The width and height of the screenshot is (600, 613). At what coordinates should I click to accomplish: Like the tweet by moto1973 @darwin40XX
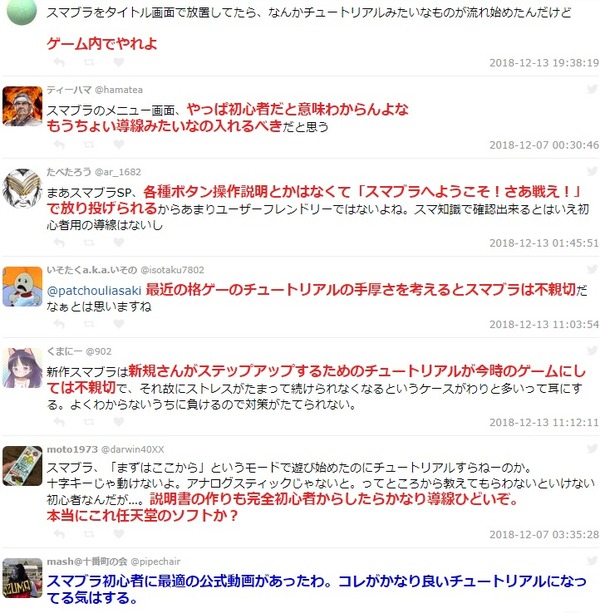point(119,534)
